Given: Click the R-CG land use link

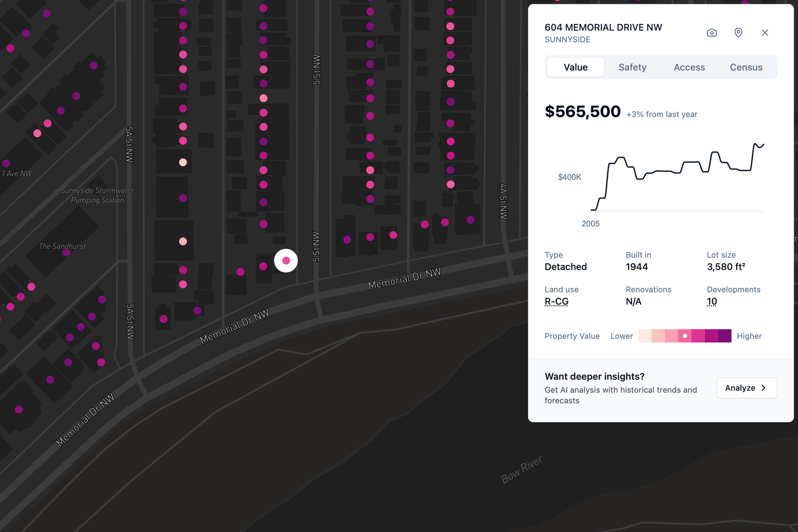Looking at the screenshot, I should point(556,301).
